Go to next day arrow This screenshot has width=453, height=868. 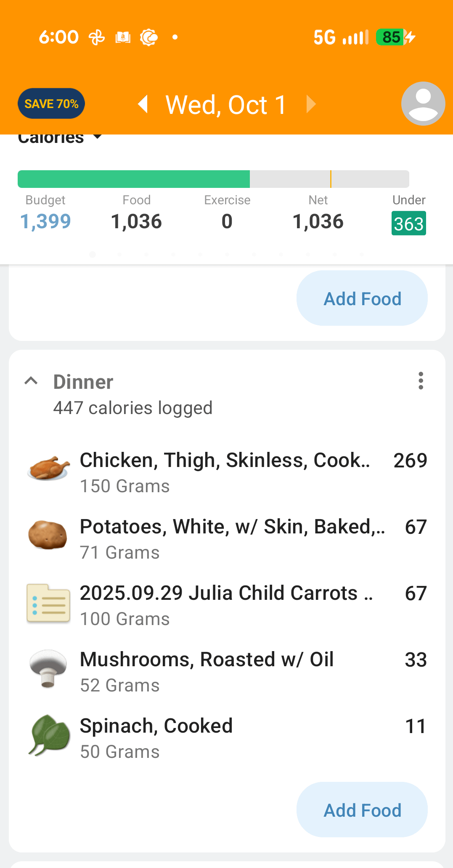click(311, 104)
